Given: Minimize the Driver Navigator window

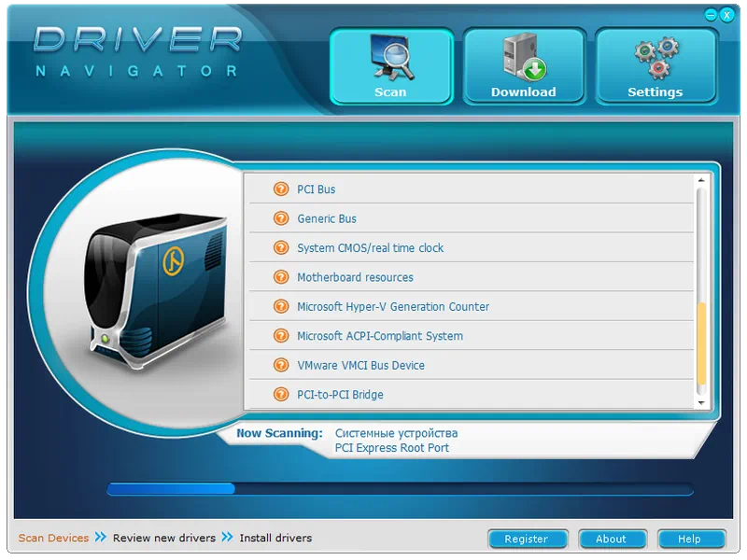Looking at the screenshot, I should (x=711, y=15).
